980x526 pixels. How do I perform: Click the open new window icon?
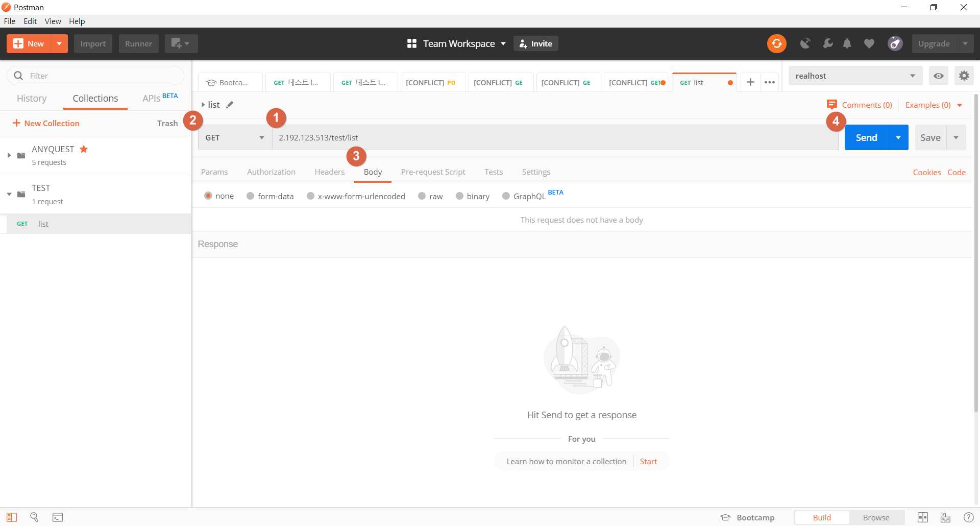tap(181, 43)
